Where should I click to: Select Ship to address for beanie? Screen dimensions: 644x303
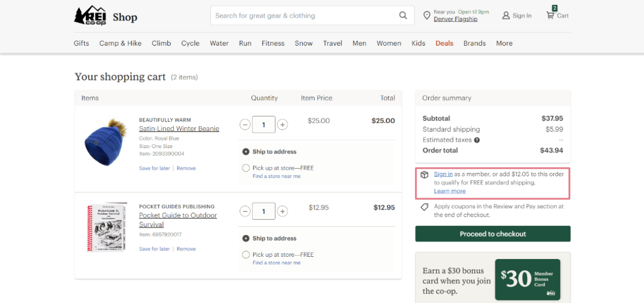click(x=246, y=151)
